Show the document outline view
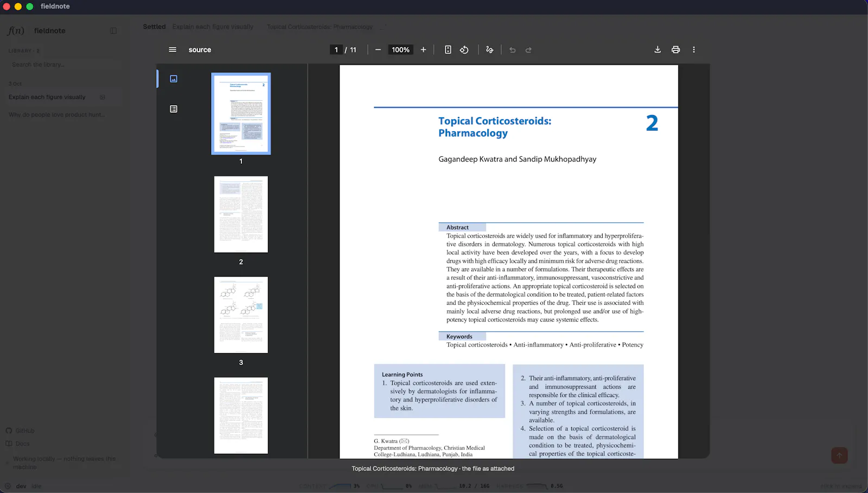 point(174,109)
